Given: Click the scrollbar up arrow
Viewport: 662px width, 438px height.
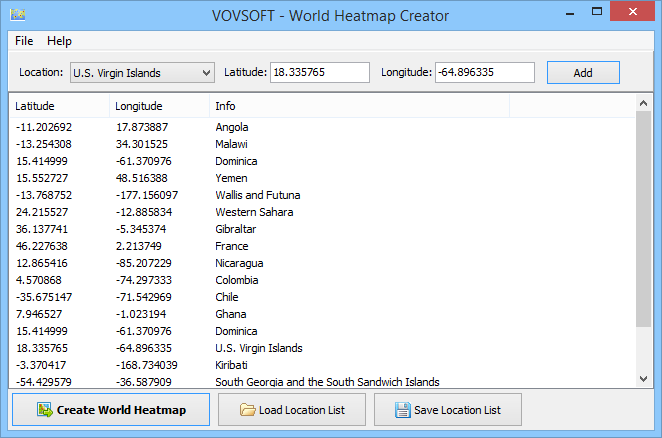Looking at the screenshot, I should pyautogui.click(x=643, y=103).
